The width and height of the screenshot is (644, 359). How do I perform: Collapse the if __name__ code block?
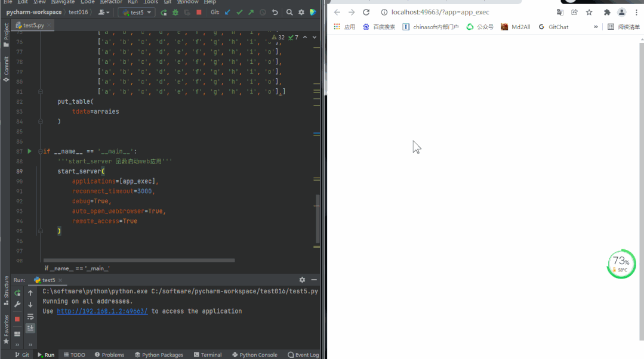pyautogui.click(x=40, y=151)
